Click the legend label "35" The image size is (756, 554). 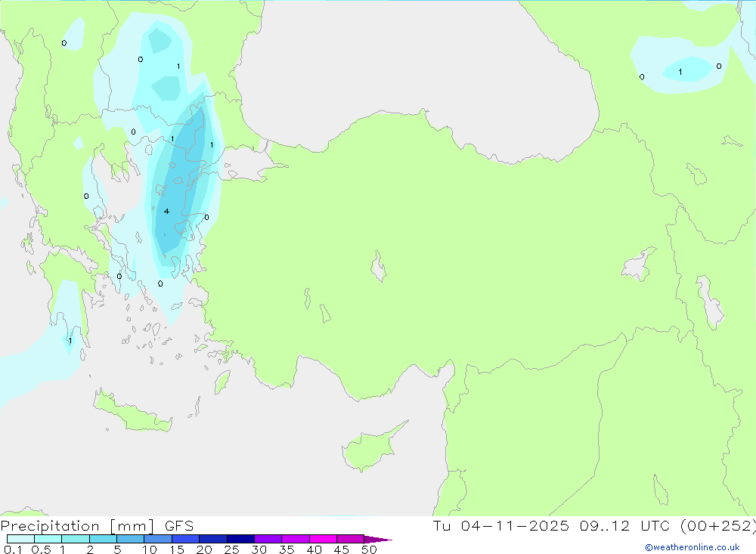[287, 549]
